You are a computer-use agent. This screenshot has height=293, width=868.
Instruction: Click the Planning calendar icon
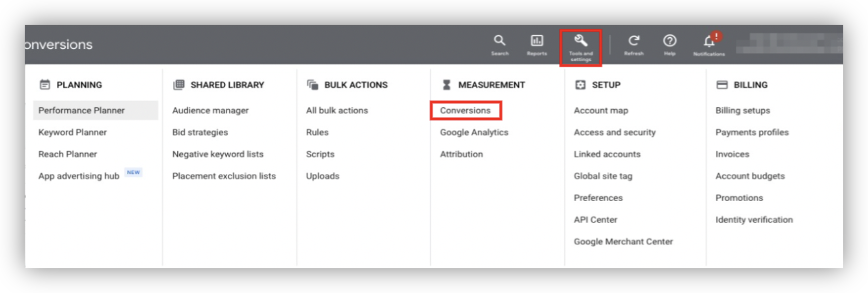(x=45, y=84)
